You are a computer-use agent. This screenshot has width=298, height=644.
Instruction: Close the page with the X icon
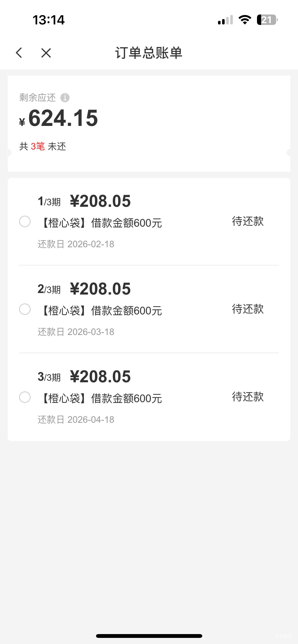(x=46, y=53)
